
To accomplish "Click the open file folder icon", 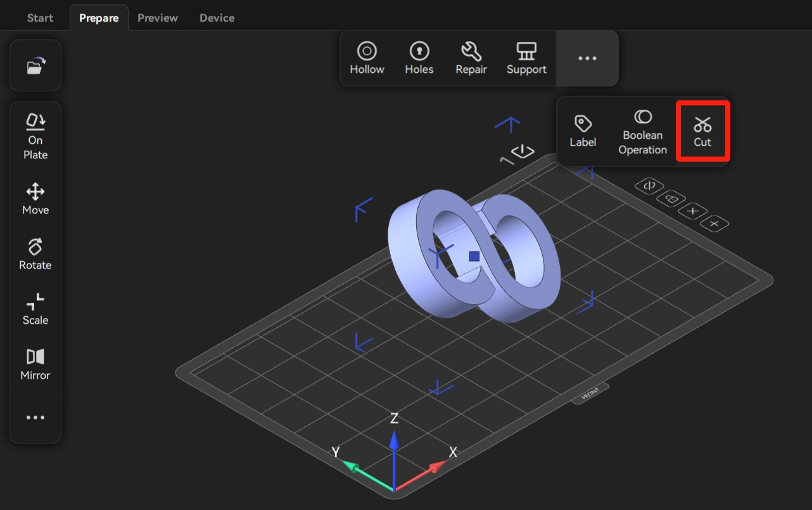I will tap(35, 66).
